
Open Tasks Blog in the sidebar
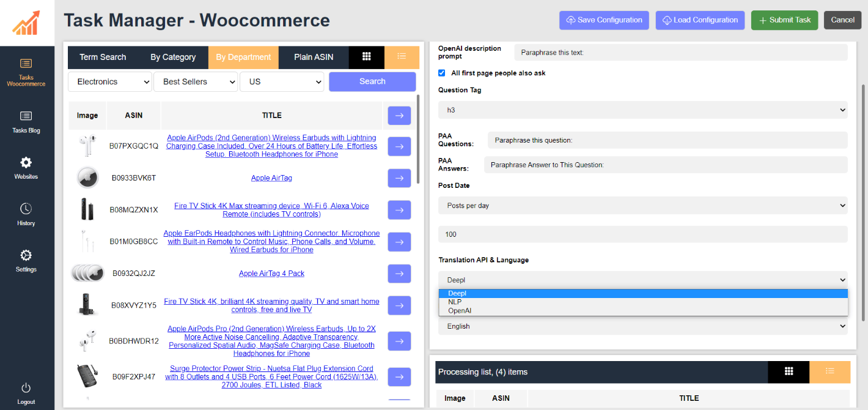[26, 122]
